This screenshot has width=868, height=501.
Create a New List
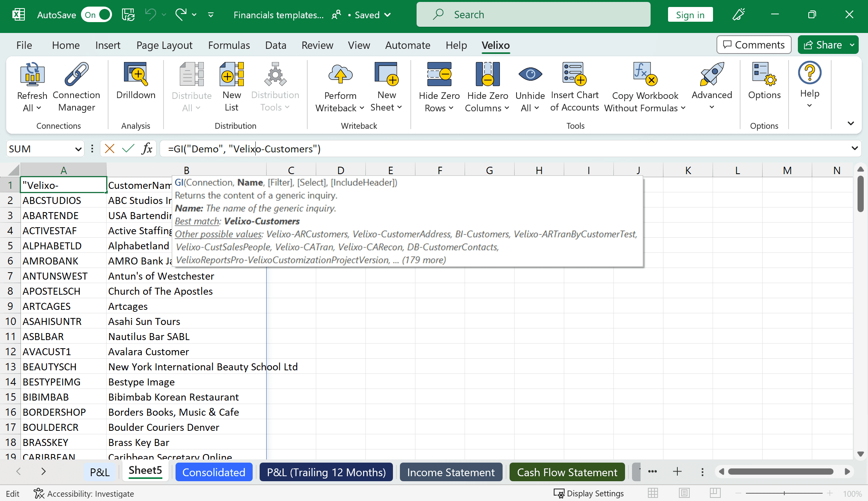click(x=232, y=88)
